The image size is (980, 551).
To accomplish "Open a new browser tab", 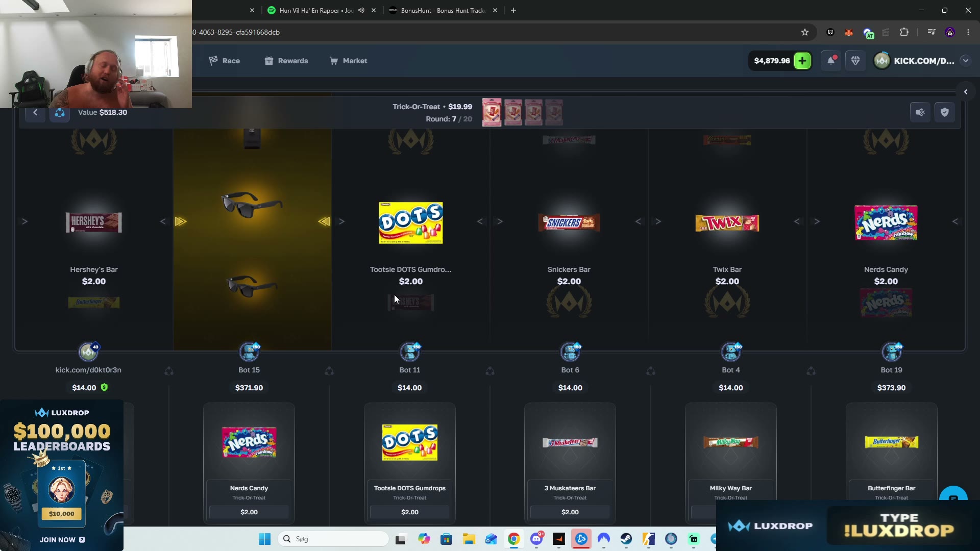I will 513,10.
